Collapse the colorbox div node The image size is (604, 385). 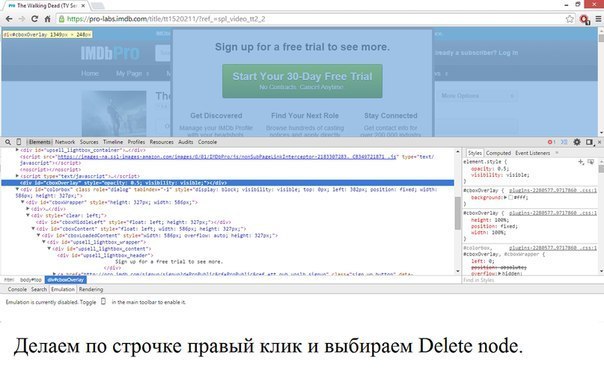tap(17, 189)
